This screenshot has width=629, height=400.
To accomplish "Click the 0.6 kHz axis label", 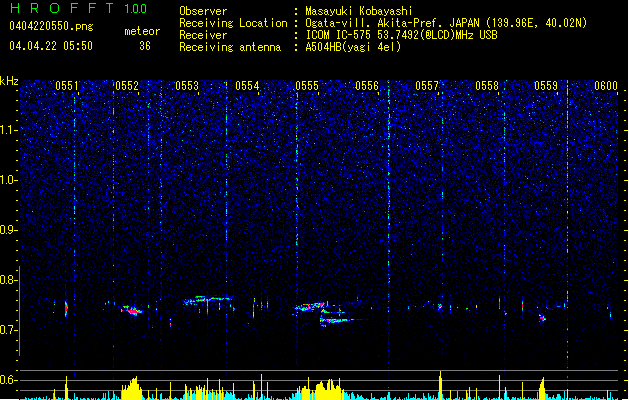I will tap(9, 380).
